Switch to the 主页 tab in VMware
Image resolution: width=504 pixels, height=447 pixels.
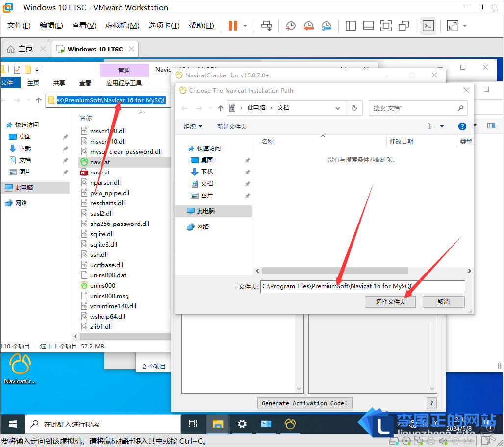pos(25,49)
